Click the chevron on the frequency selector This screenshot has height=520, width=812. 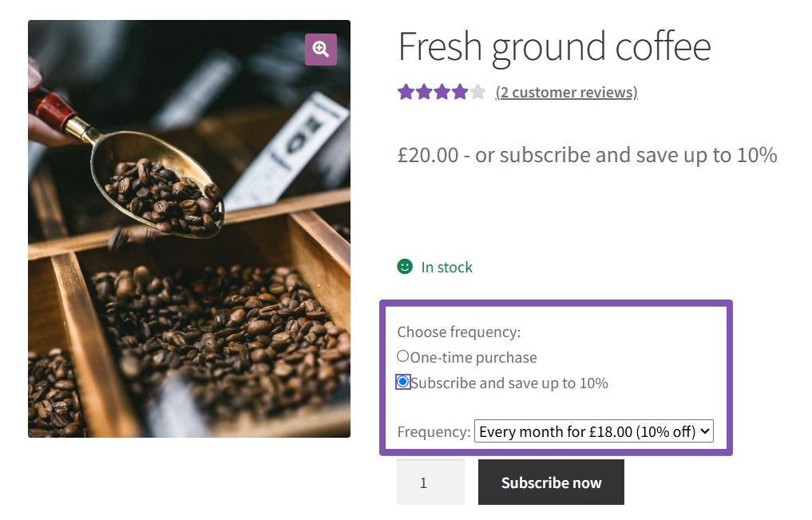point(703,431)
